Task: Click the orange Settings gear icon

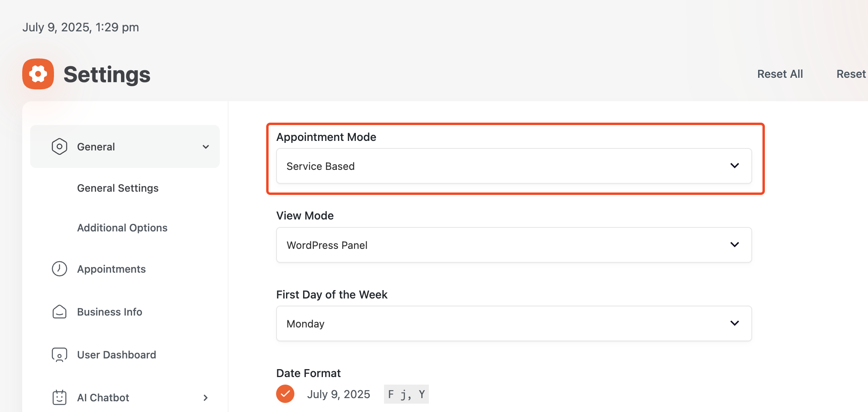Action: (38, 74)
